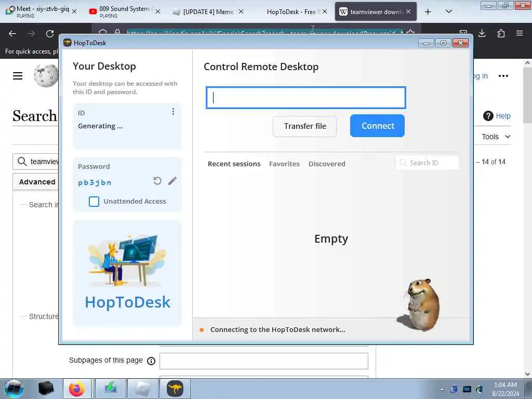The width and height of the screenshot is (532, 399).
Task: Open the Wikipedia three-dot personal menu
Action: click(x=503, y=76)
